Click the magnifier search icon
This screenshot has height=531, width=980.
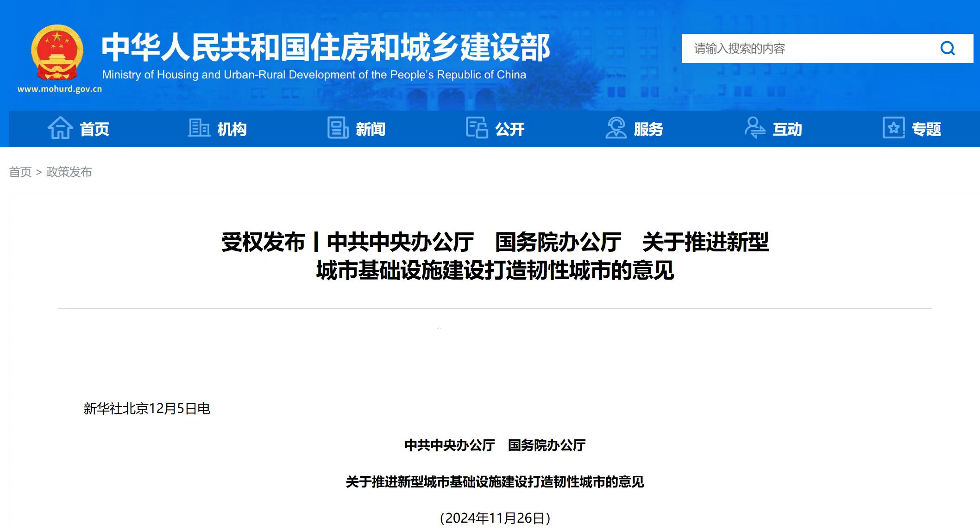(948, 48)
